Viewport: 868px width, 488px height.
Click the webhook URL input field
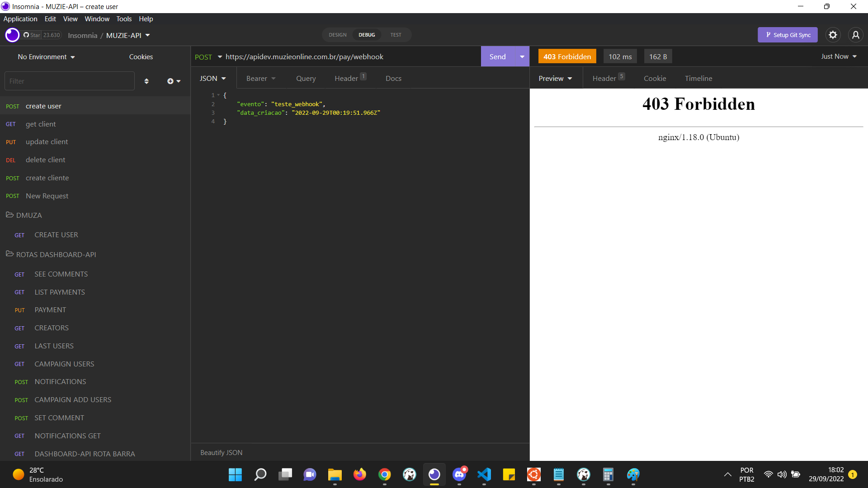[x=350, y=56]
